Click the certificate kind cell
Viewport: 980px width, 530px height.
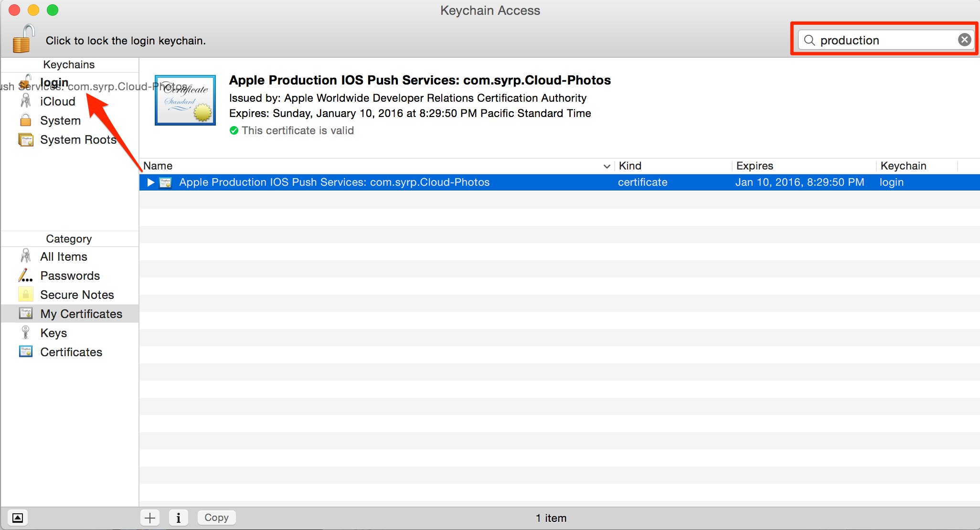pos(642,182)
